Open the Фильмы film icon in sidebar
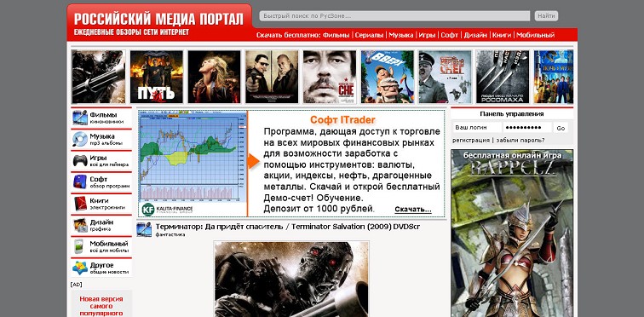The width and height of the screenshot is (644, 317). [80, 118]
